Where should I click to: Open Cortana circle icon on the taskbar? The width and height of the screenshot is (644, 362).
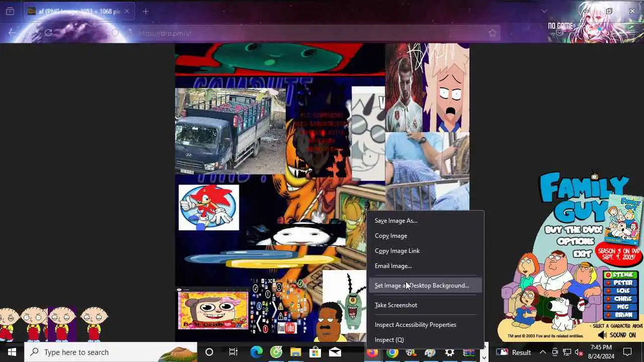coord(209,352)
